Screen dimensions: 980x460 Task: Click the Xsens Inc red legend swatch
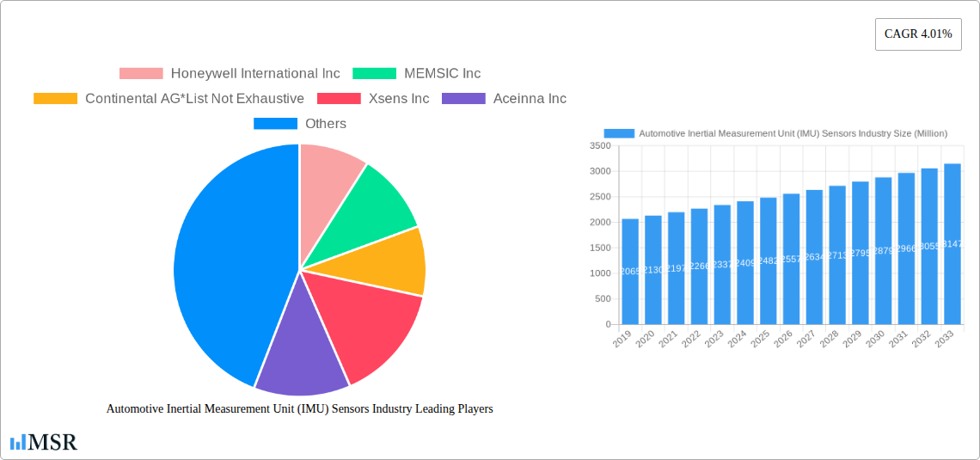(339, 99)
